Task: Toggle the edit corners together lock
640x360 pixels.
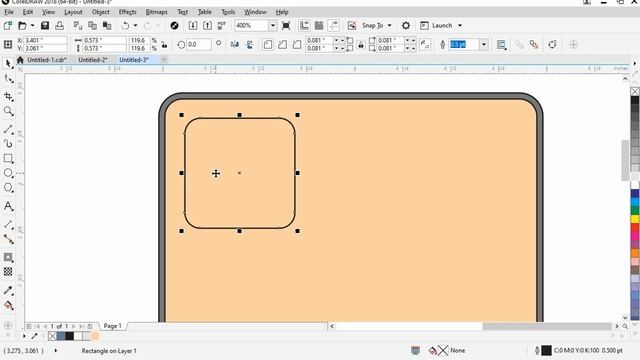Action: tap(361, 44)
